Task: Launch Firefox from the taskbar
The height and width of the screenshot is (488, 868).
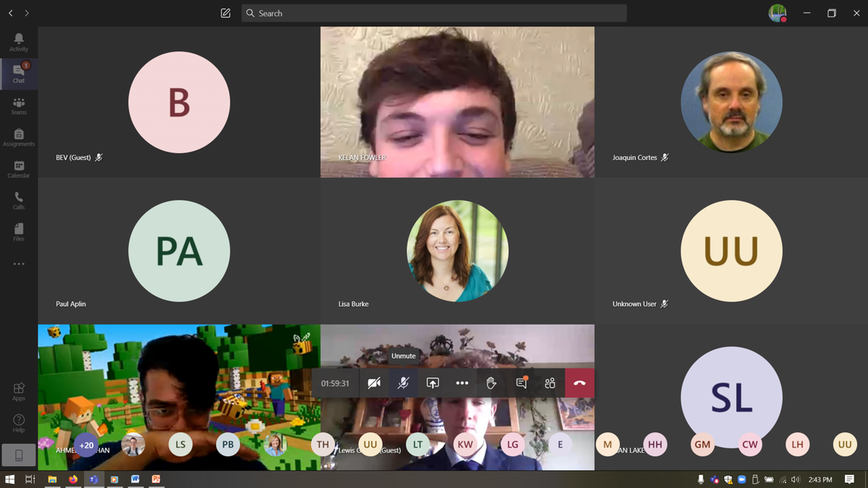Action: (x=73, y=479)
